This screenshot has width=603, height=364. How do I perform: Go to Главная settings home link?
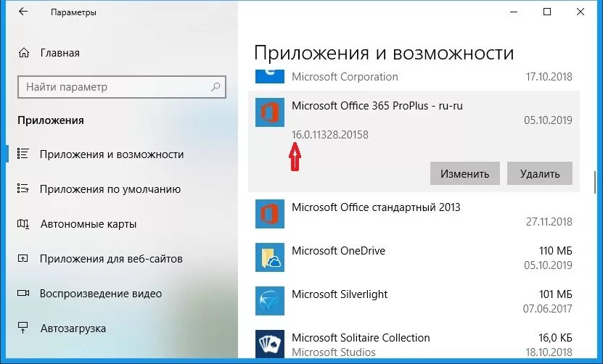click(60, 53)
